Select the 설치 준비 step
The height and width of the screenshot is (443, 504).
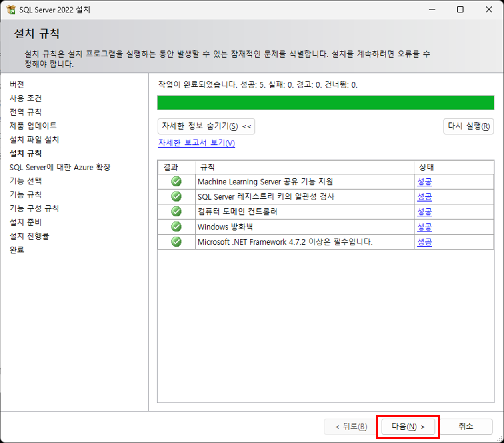pyautogui.click(x=26, y=222)
